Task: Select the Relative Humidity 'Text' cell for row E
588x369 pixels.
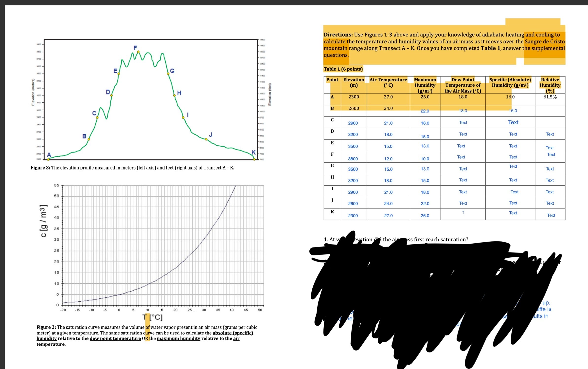Action: click(x=550, y=148)
